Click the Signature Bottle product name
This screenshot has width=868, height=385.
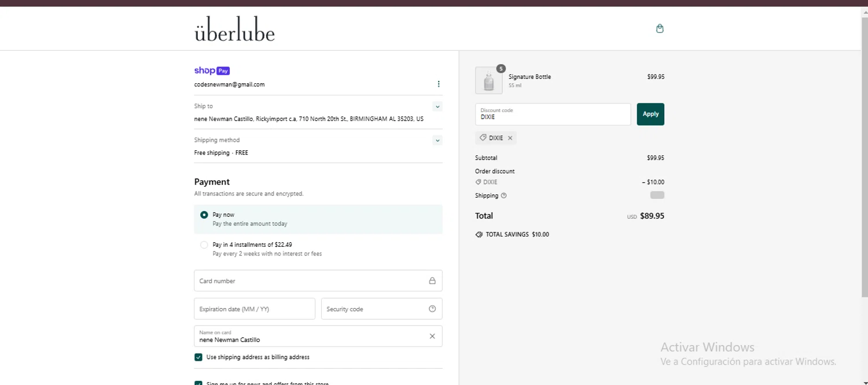point(529,77)
